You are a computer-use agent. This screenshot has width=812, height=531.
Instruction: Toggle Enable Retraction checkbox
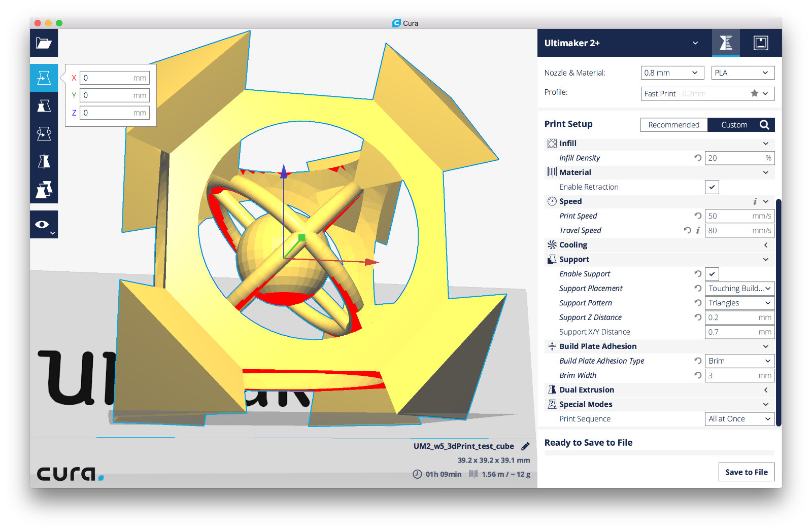pos(712,187)
